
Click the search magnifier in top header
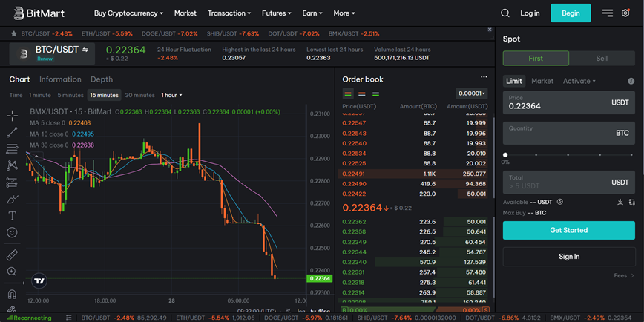coord(505,13)
